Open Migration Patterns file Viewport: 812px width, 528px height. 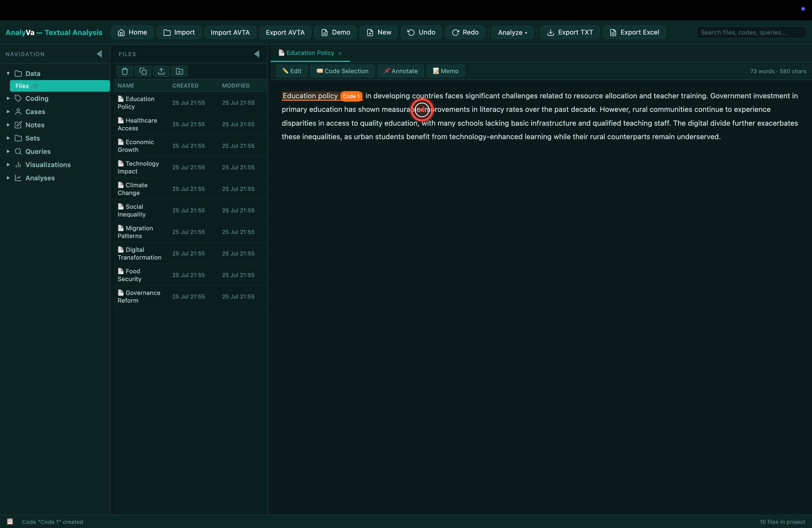tap(190, 232)
